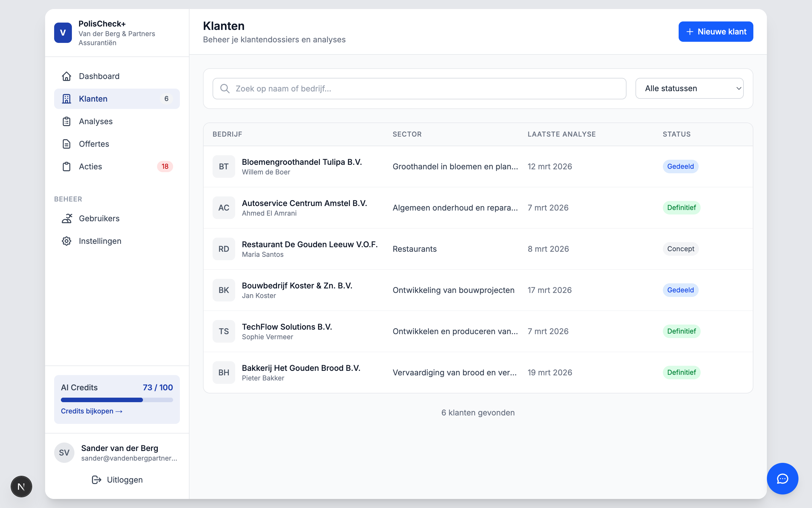Open the chat bubble support widget
This screenshot has width=812, height=508.
coord(782,478)
